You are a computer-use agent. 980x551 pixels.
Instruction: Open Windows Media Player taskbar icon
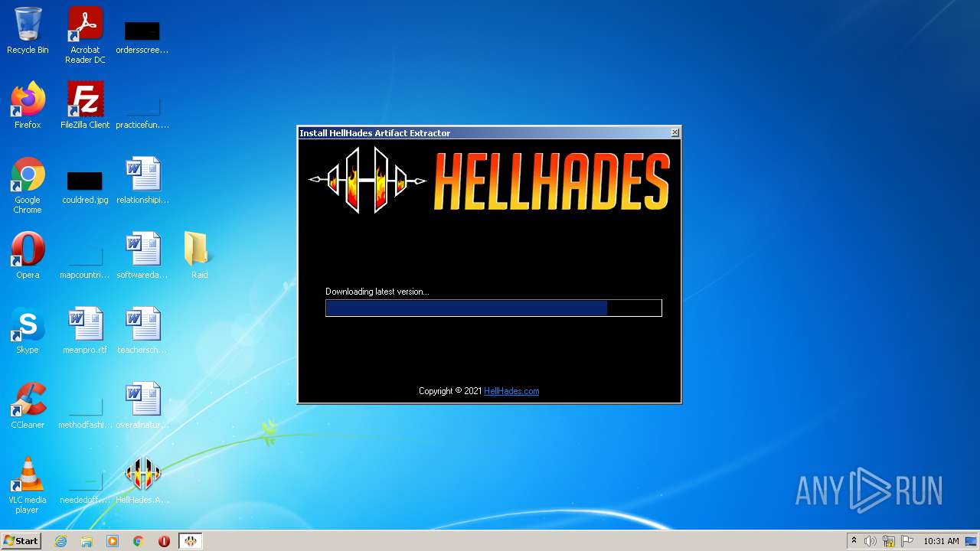113,541
